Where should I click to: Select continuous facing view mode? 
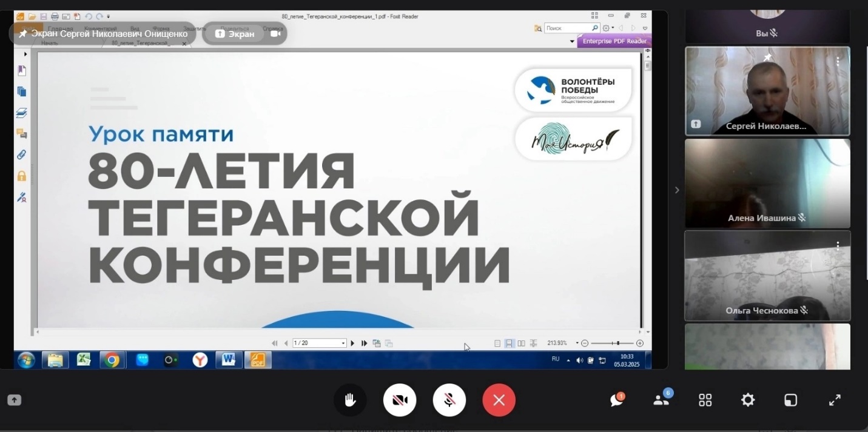click(x=533, y=343)
